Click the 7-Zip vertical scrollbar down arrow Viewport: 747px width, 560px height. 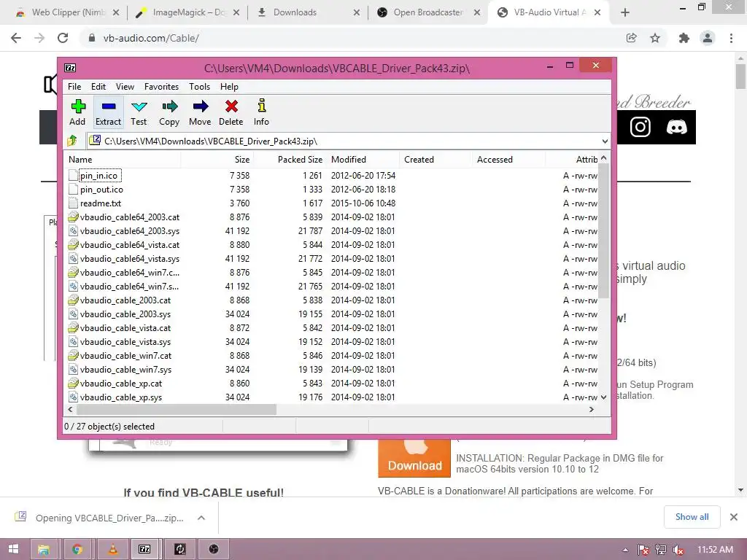tap(603, 397)
